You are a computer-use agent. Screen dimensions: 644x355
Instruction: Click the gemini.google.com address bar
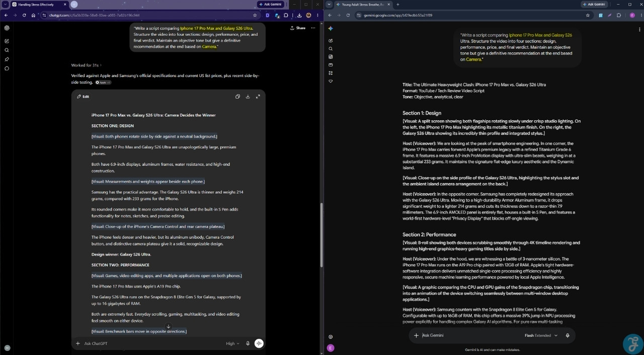click(x=473, y=15)
